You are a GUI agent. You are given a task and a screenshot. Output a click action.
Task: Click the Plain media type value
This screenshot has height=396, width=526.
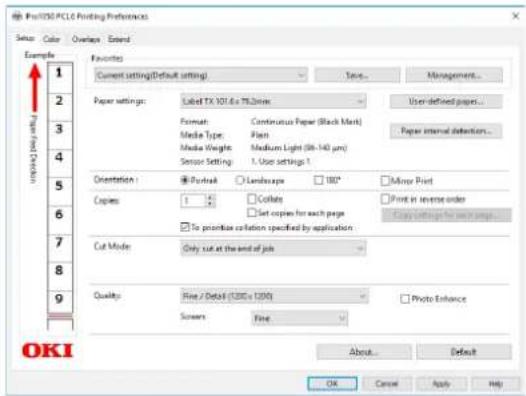tap(260, 135)
